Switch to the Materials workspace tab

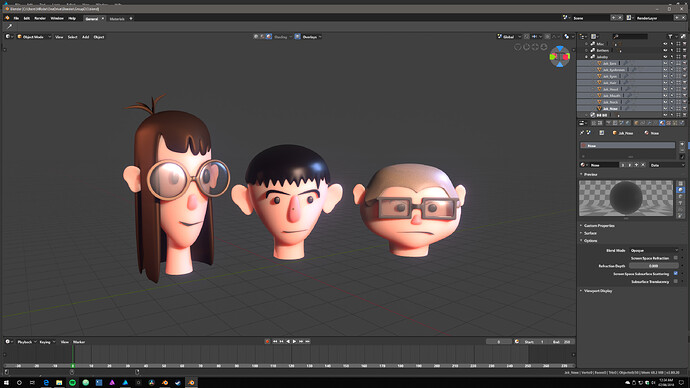(x=117, y=19)
